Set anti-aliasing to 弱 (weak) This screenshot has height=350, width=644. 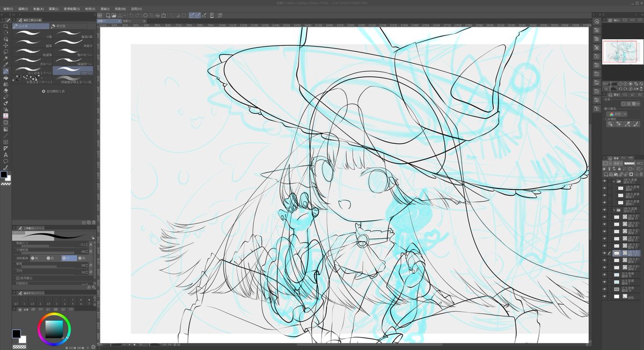50,258
